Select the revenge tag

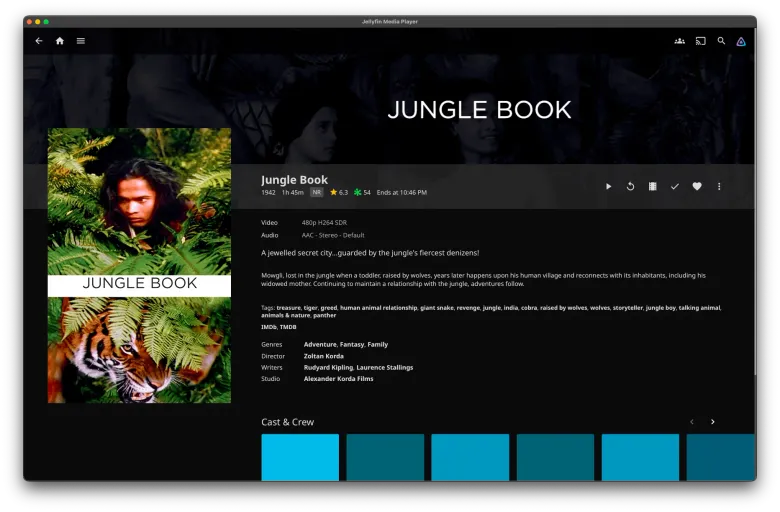point(468,308)
